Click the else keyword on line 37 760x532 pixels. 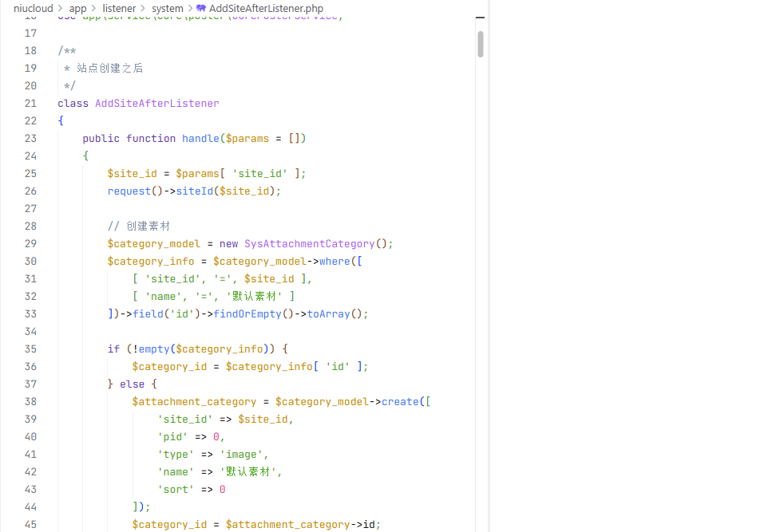point(132,384)
